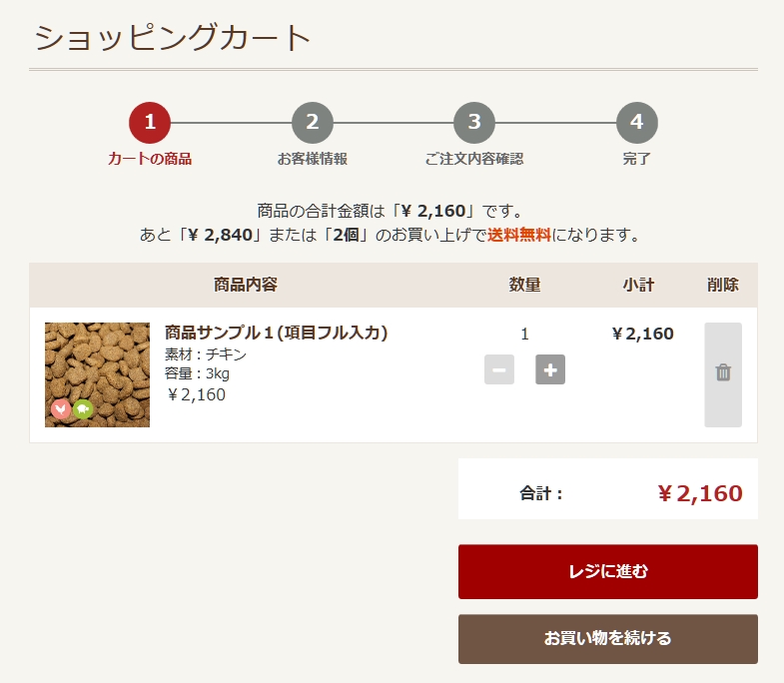The width and height of the screenshot is (784, 683).
Task: Click the 合計 total amount ¥2,160
Action: (x=699, y=493)
